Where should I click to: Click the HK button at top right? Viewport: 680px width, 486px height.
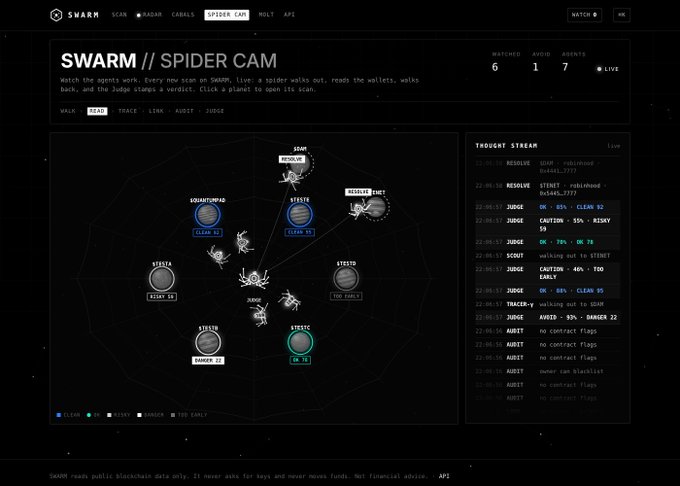[621, 15]
